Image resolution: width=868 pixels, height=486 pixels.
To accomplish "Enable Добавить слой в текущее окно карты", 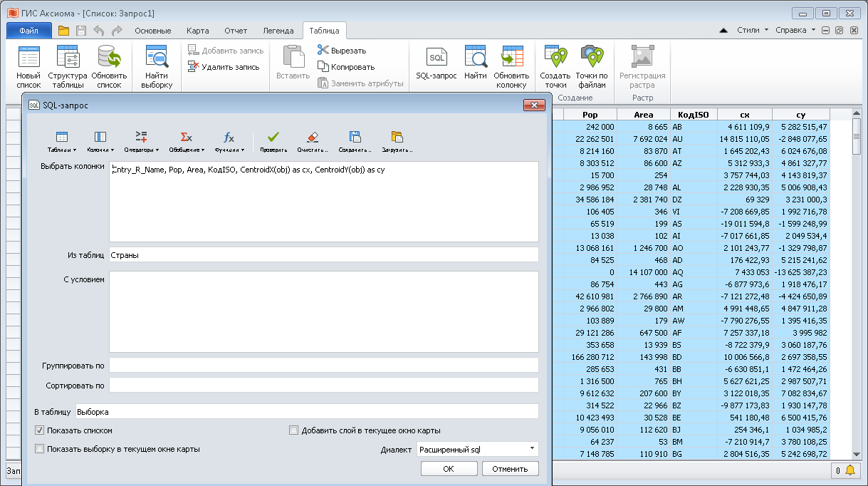I will 293,430.
